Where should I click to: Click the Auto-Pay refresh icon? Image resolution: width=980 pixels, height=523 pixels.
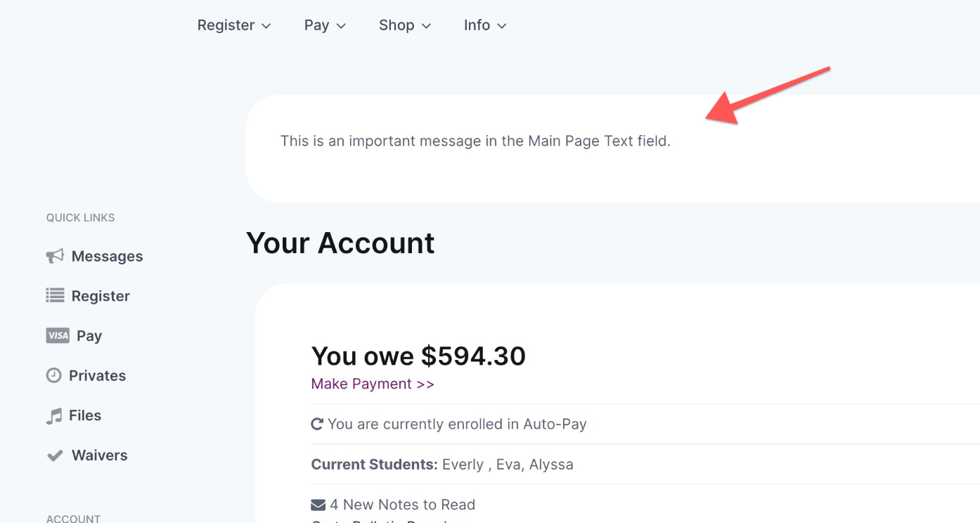pos(317,424)
